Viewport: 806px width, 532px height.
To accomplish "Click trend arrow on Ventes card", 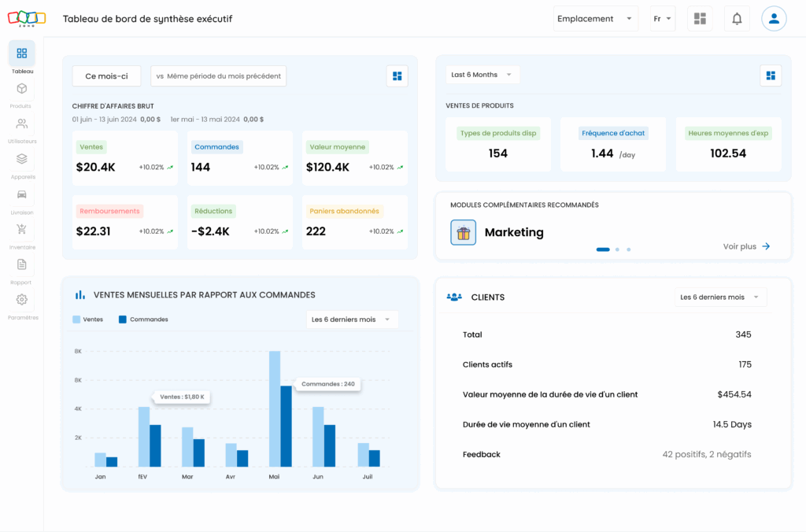I will pyautogui.click(x=170, y=167).
